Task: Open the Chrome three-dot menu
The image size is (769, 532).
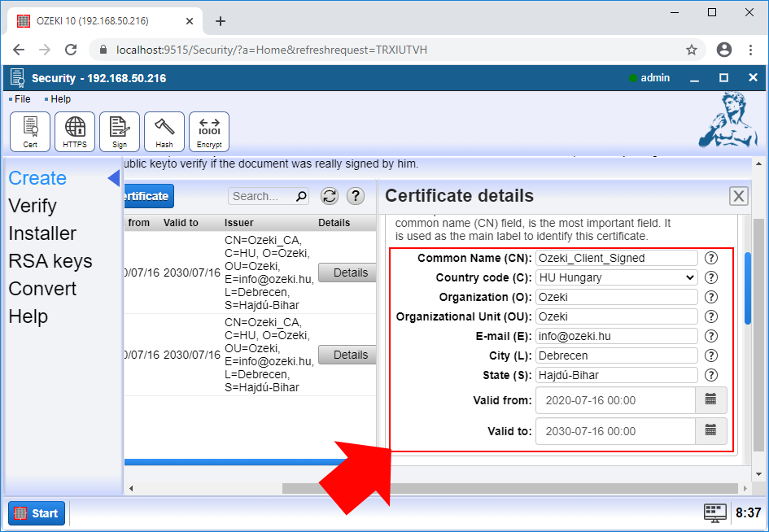Action: coord(750,50)
